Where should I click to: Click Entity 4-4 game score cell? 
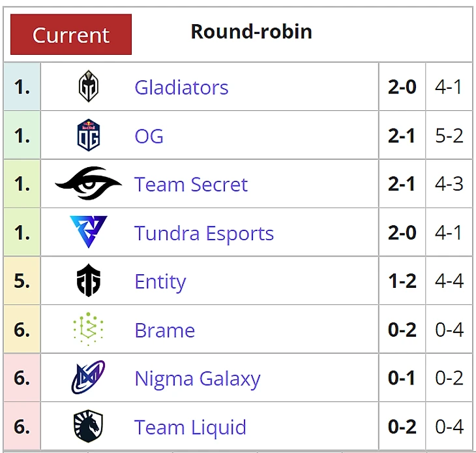point(449,282)
